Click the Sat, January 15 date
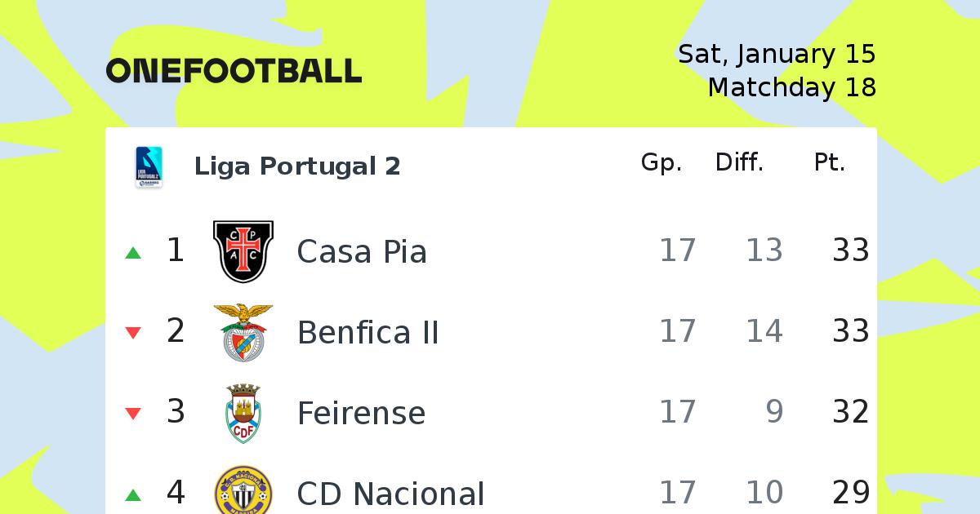The height and width of the screenshot is (514, 980). (x=777, y=55)
